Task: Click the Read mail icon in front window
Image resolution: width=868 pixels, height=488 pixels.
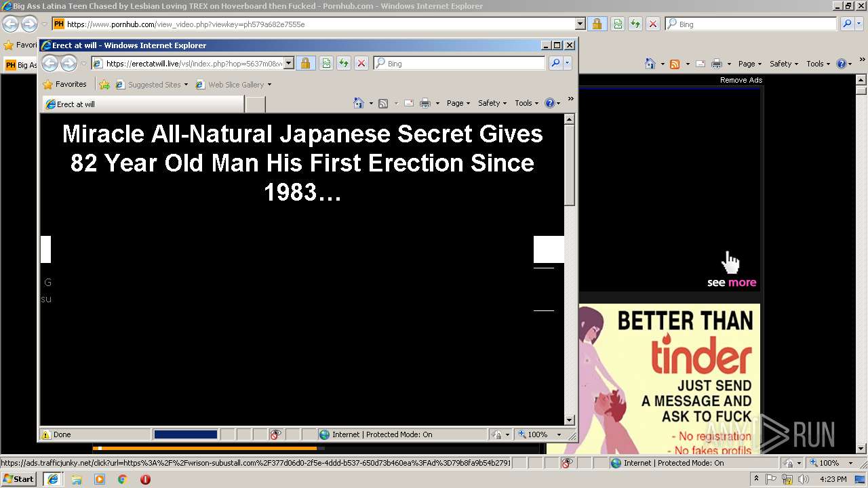Action: point(409,103)
